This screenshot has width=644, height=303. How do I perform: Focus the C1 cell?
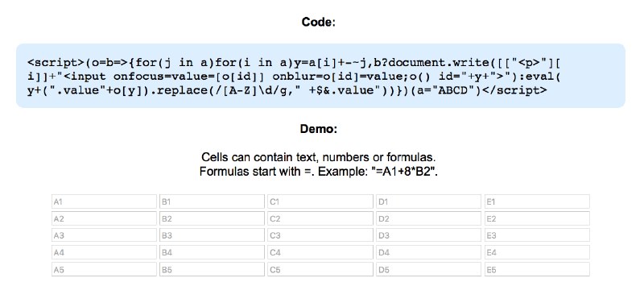pyautogui.click(x=320, y=201)
